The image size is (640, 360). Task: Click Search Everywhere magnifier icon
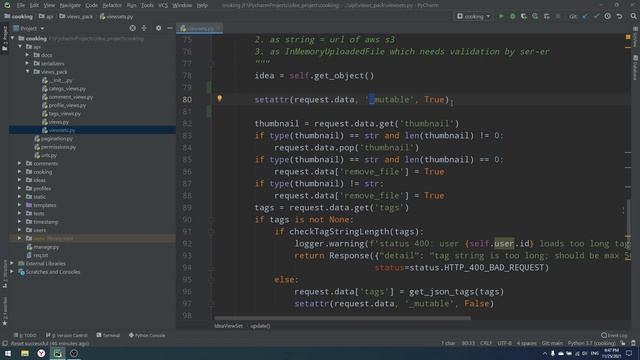coord(633,16)
